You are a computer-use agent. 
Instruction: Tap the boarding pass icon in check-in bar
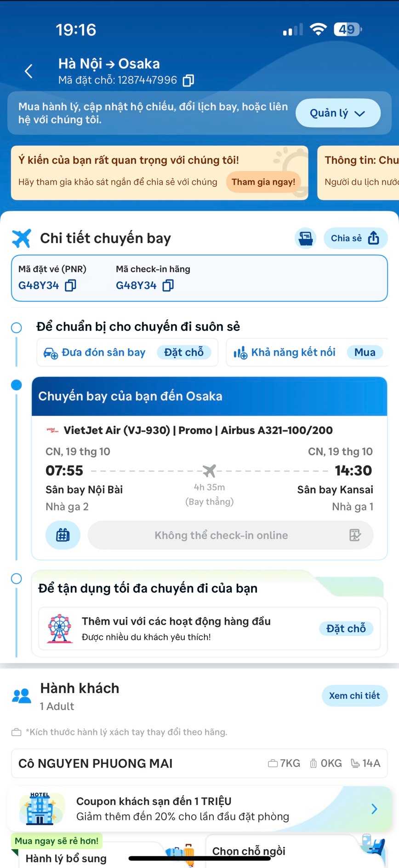click(x=355, y=535)
